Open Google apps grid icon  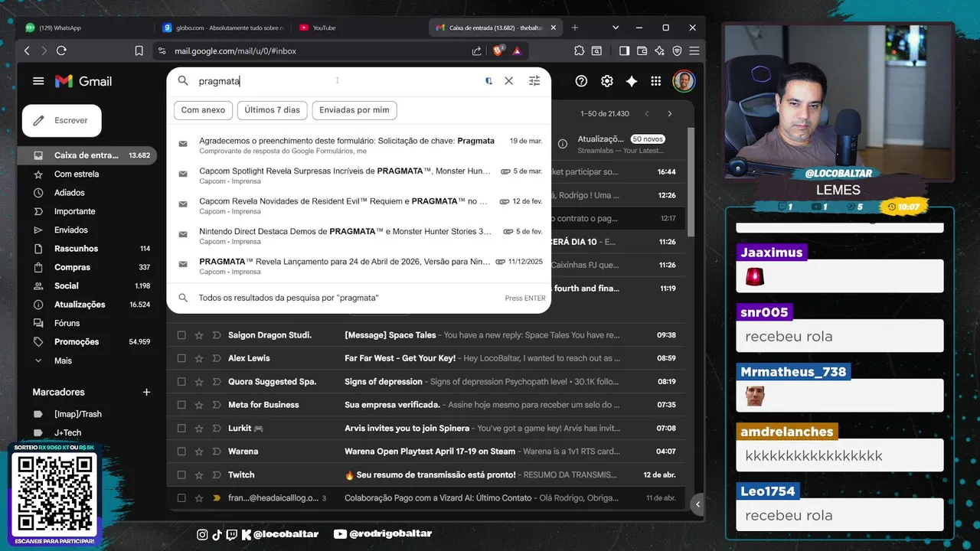click(656, 81)
